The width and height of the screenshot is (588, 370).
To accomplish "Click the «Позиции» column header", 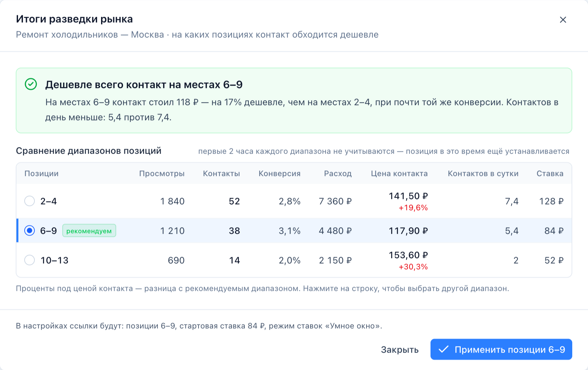I will [x=41, y=174].
